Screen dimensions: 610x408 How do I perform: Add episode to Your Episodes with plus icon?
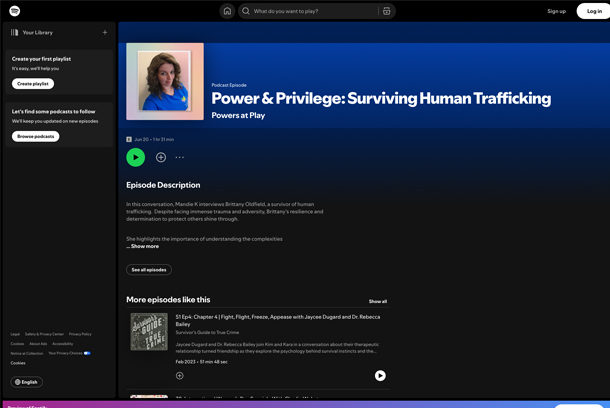click(161, 157)
